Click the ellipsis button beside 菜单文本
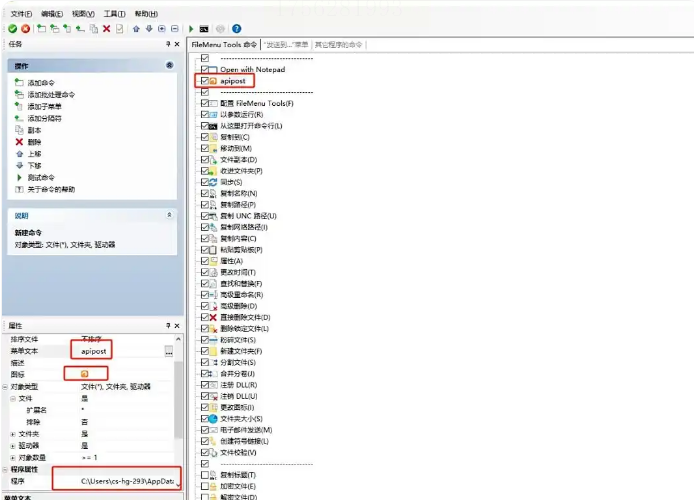Viewport: 694px width, 500px height. [169, 351]
